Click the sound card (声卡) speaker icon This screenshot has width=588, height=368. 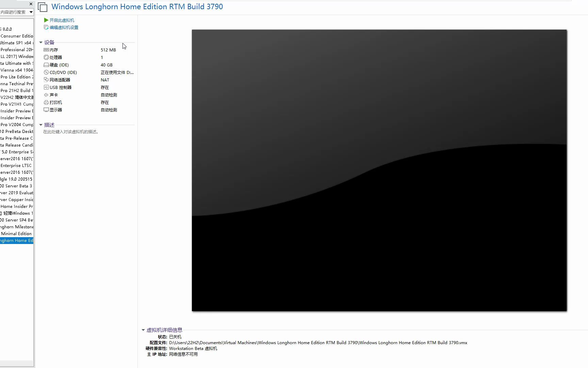pyautogui.click(x=46, y=95)
